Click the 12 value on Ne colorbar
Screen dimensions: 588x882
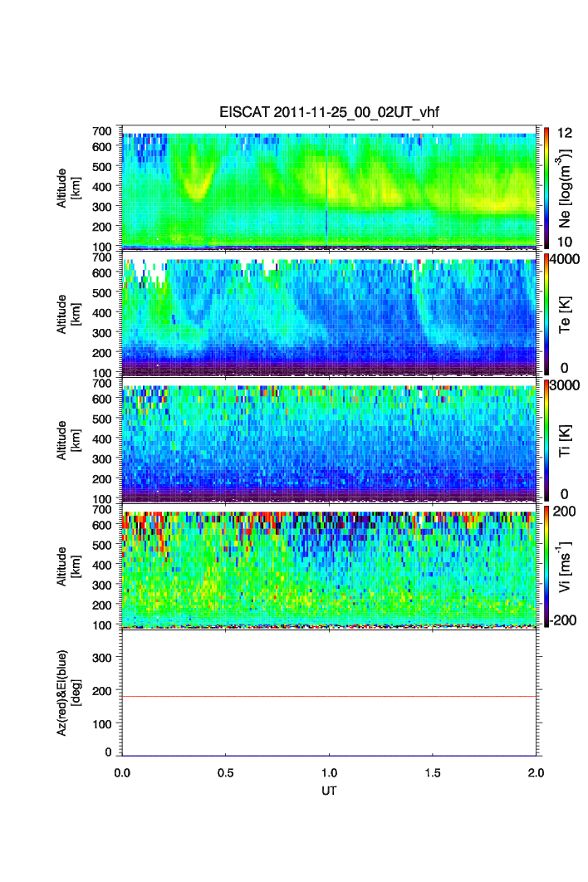pos(565,133)
